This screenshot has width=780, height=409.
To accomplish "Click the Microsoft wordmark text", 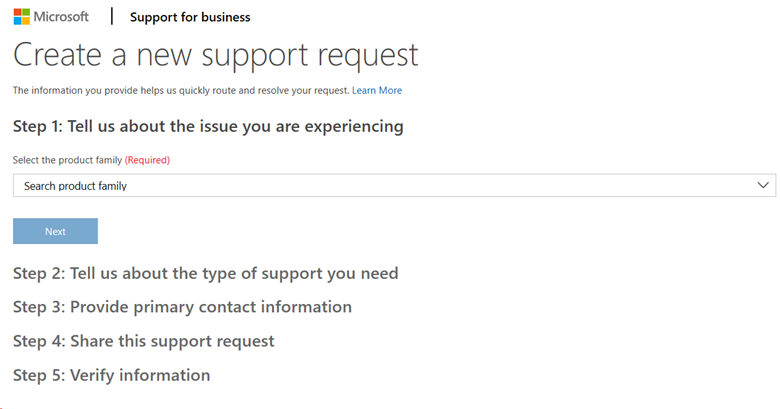I will tap(60, 17).
